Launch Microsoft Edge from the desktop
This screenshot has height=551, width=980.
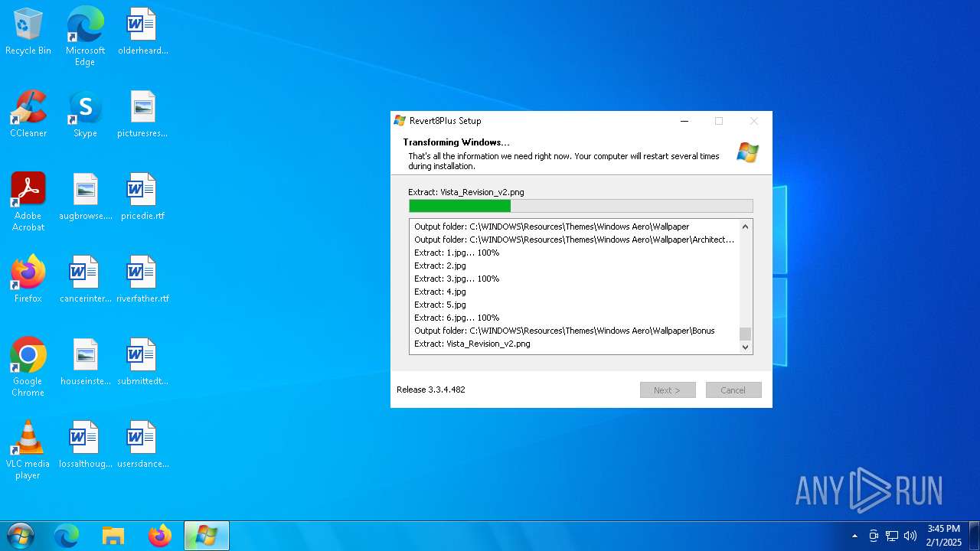coord(85,36)
